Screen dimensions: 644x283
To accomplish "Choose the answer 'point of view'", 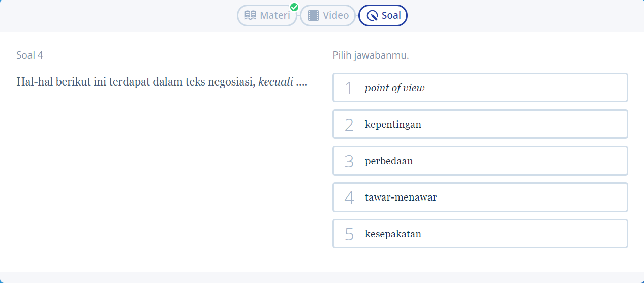I will [394, 88].
